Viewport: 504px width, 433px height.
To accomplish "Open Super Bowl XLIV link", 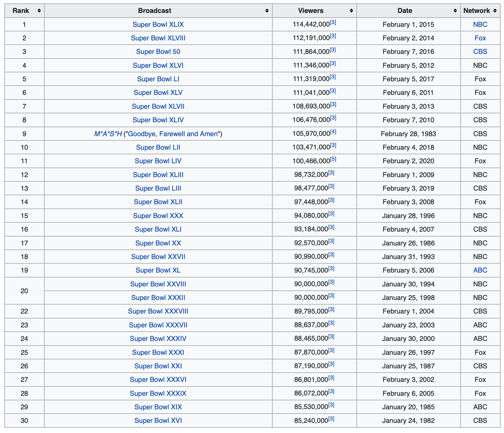I will pyautogui.click(x=158, y=120).
